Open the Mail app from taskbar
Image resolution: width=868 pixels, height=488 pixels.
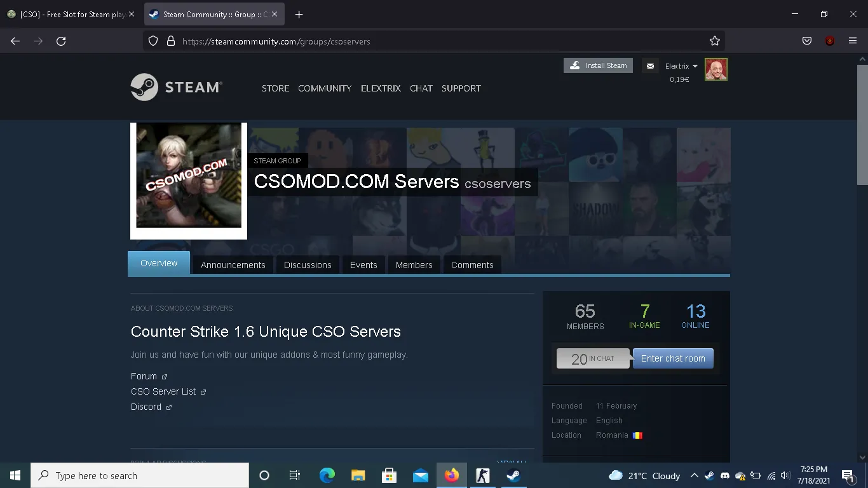click(421, 475)
